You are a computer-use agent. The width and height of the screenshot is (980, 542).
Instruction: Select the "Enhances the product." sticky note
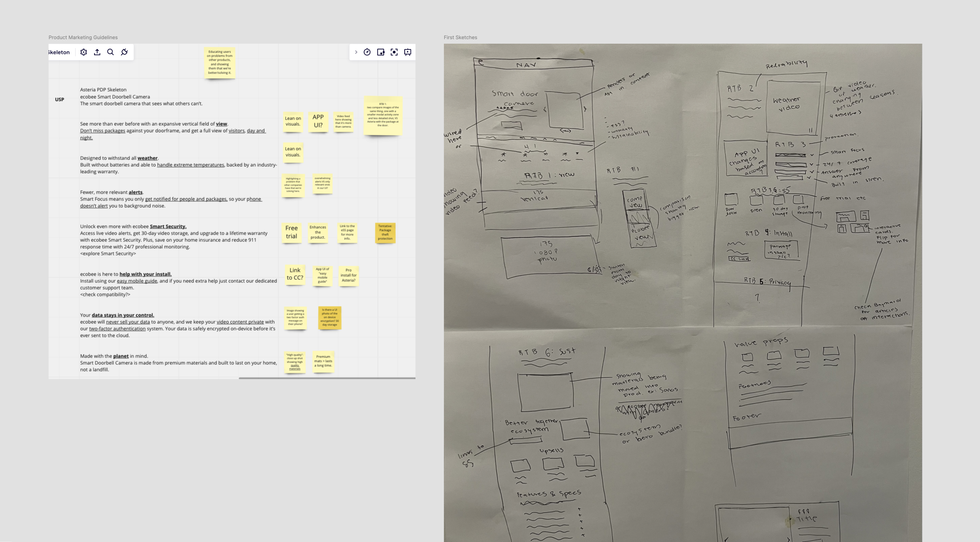tap(317, 233)
